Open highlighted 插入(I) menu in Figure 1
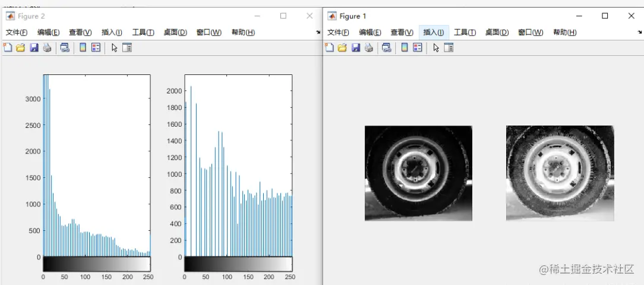 (x=434, y=33)
